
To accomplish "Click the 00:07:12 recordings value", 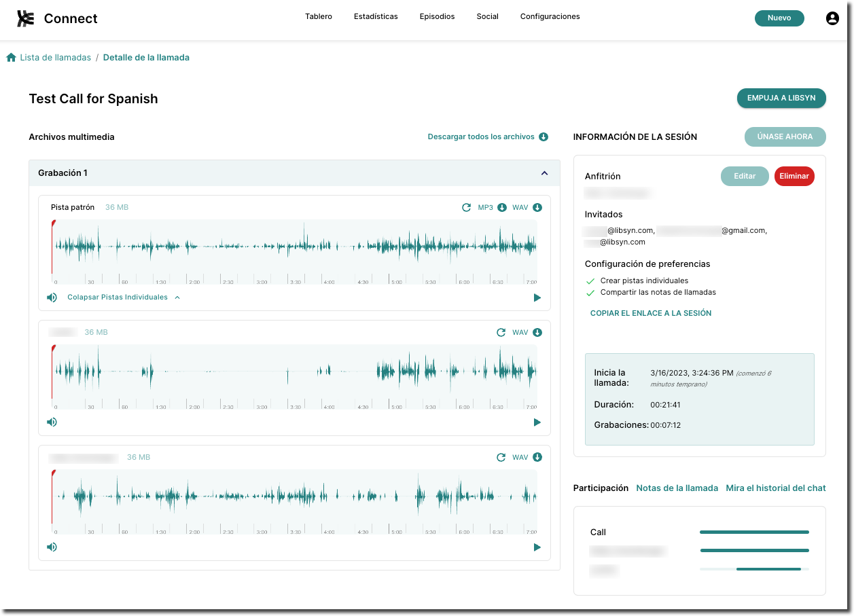I will (665, 425).
